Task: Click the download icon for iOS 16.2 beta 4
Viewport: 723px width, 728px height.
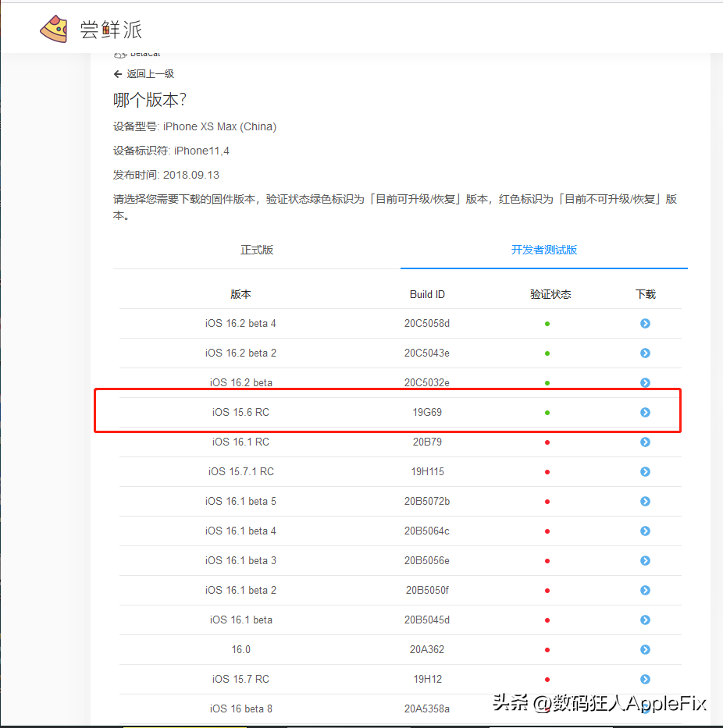Action: [645, 323]
